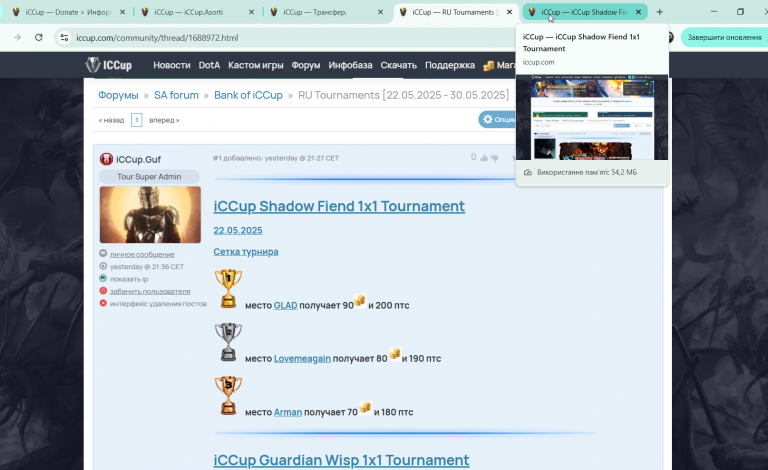Open Инфобаза menu
This screenshot has width=768, height=470.
coord(350,65)
